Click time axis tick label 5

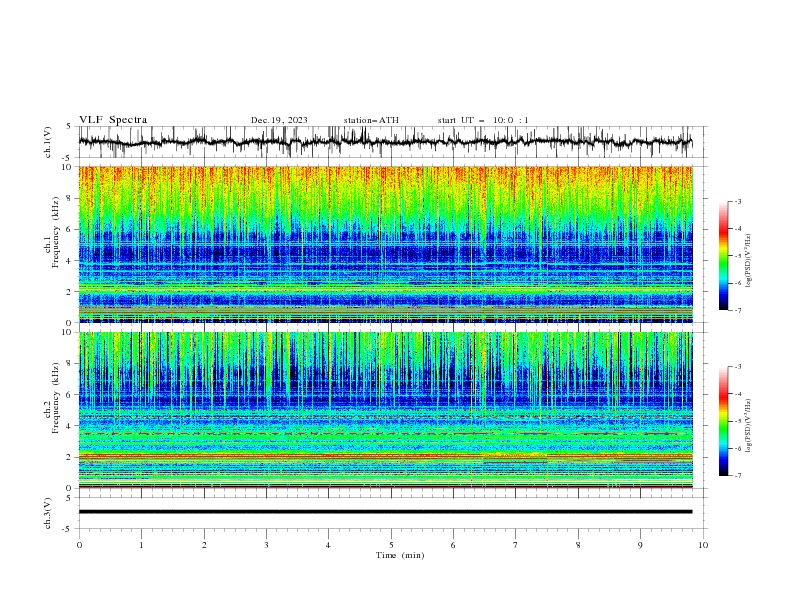[x=391, y=545]
